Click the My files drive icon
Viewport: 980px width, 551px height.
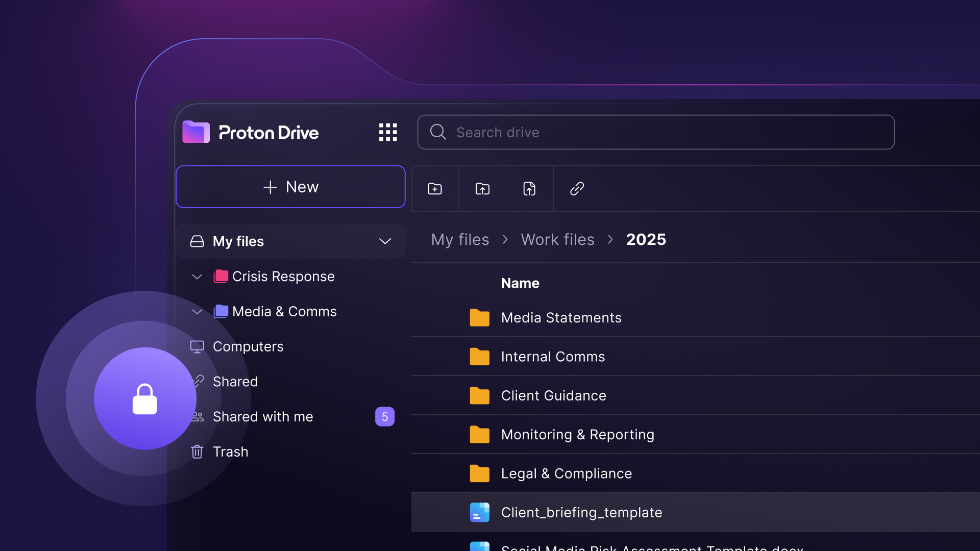tap(197, 241)
